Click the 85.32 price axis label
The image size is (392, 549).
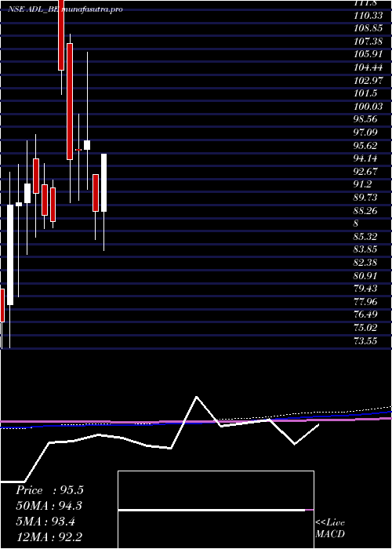pos(366,237)
